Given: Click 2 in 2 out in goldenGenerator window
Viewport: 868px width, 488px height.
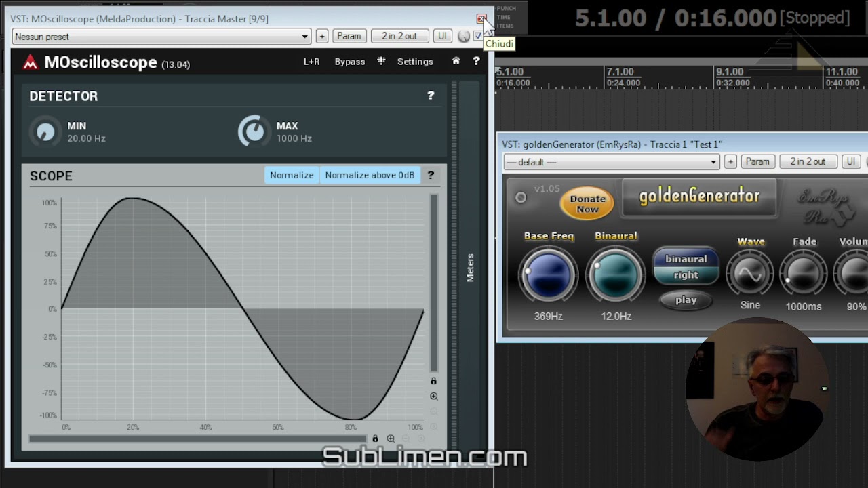Looking at the screenshot, I should [x=808, y=161].
